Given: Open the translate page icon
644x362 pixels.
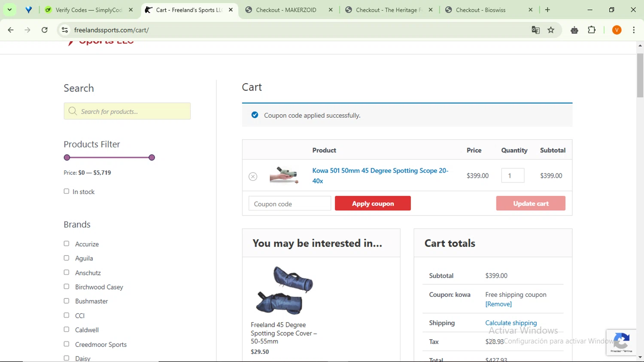Looking at the screenshot, I should point(535,30).
